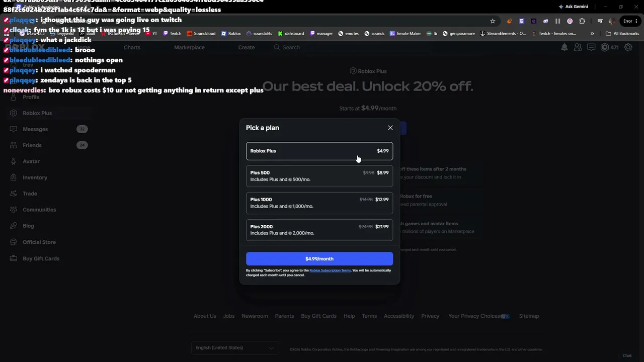The image size is (644, 362).
Task: Click the Friends sidebar icon
Action: 13,145
